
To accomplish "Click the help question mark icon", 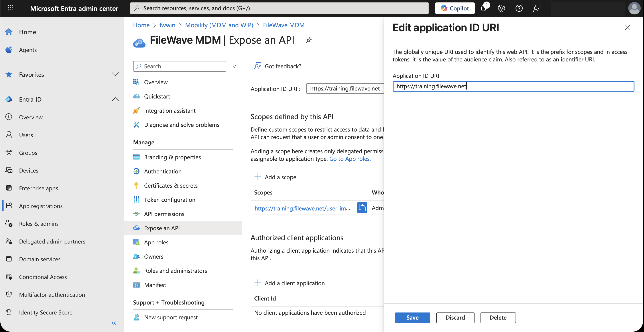I will [x=519, y=8].
